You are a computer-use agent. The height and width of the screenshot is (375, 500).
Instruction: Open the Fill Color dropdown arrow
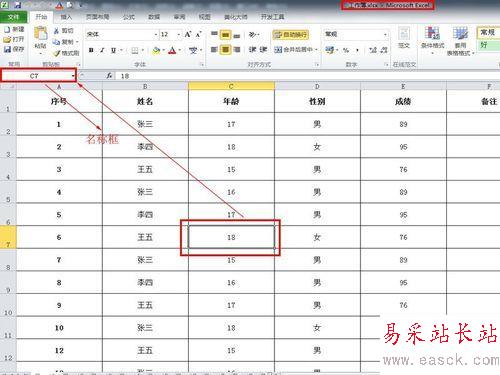pyautogui.click(x=164, y=50)
